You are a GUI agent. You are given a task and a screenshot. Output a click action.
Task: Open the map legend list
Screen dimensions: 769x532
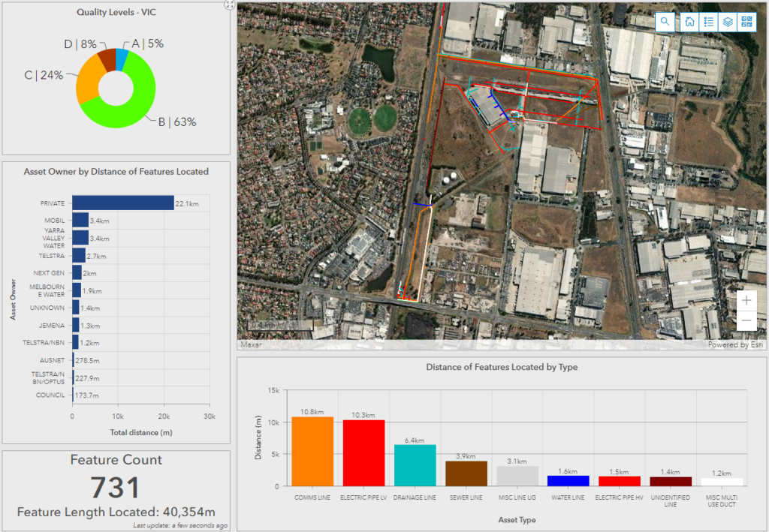pos(708,22)
